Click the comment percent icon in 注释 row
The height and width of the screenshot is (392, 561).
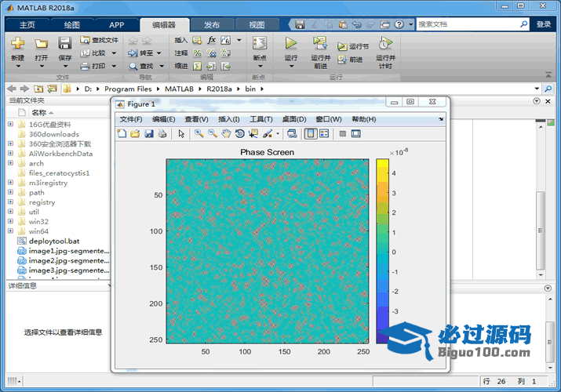click(x=197, y=53)
